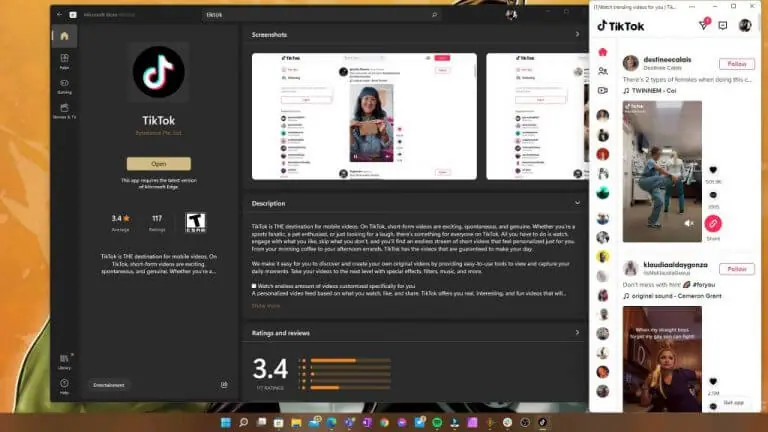Unmute the destineecalais video
Screen dimensions: 768x432
pyautogui.click(x=689, y=223)
